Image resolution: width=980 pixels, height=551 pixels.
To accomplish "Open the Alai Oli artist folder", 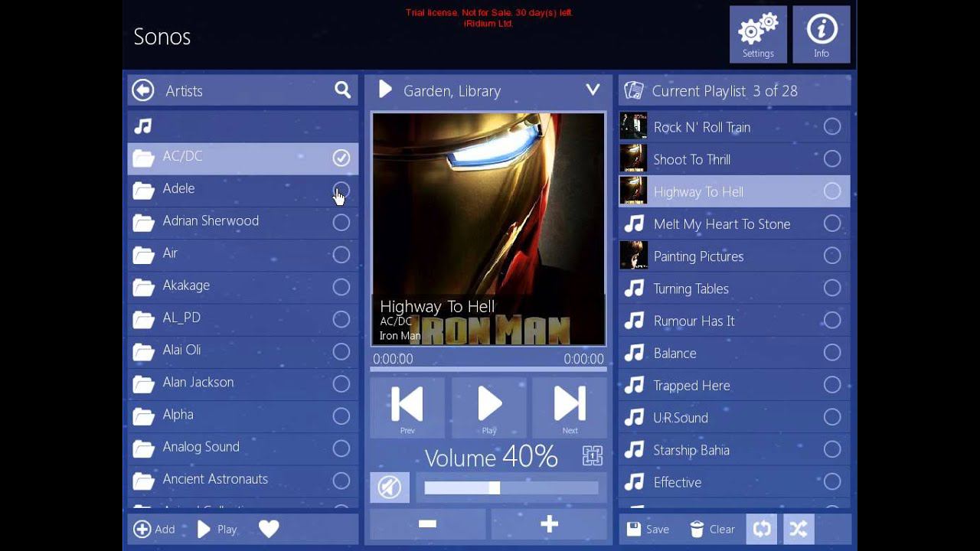I will click(x=243, y=350).
